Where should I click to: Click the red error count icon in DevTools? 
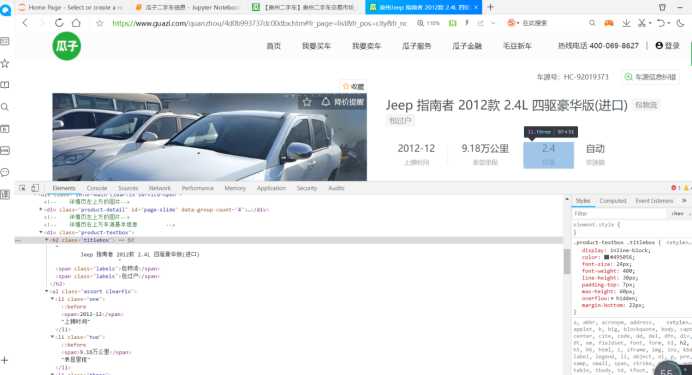pos(674,188)
